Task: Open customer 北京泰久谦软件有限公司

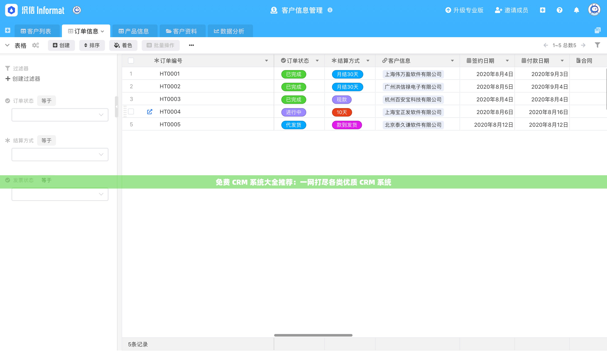Action: click(x=413, y=125)
